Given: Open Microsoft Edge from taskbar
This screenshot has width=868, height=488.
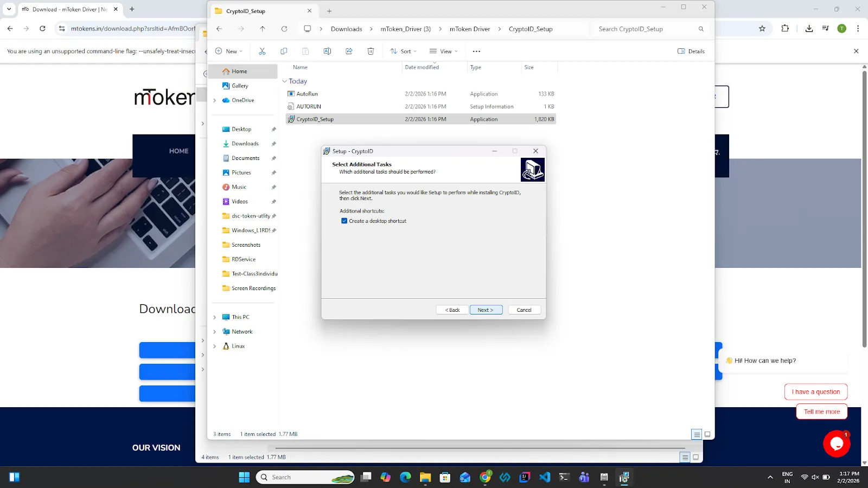Looking at the screenshot, I should [405, 477].
